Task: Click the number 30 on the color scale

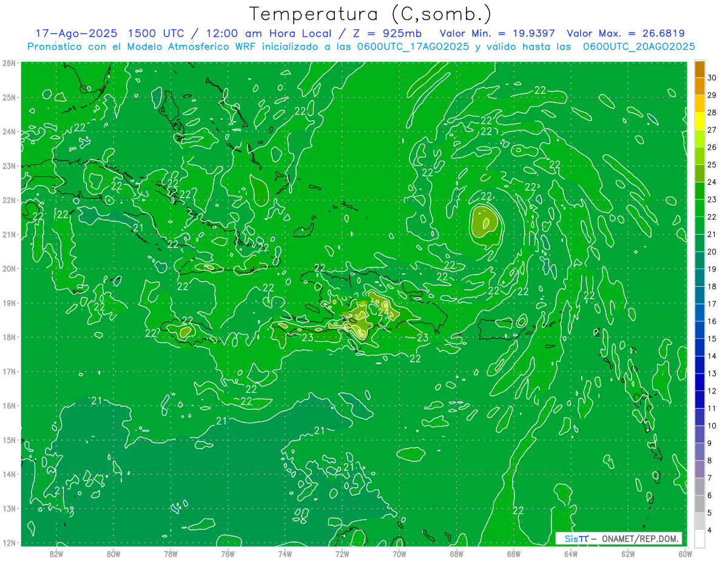Action: click(712, 77)
